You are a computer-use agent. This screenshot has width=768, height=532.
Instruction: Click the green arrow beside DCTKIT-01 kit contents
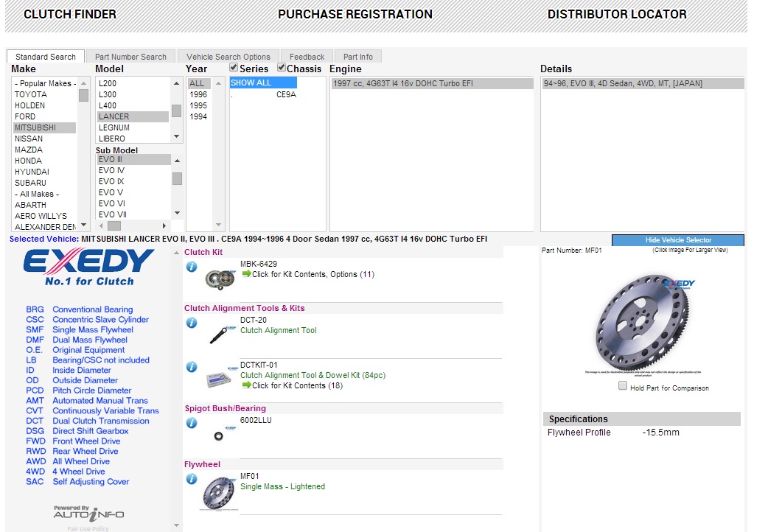tap(247, 385)
